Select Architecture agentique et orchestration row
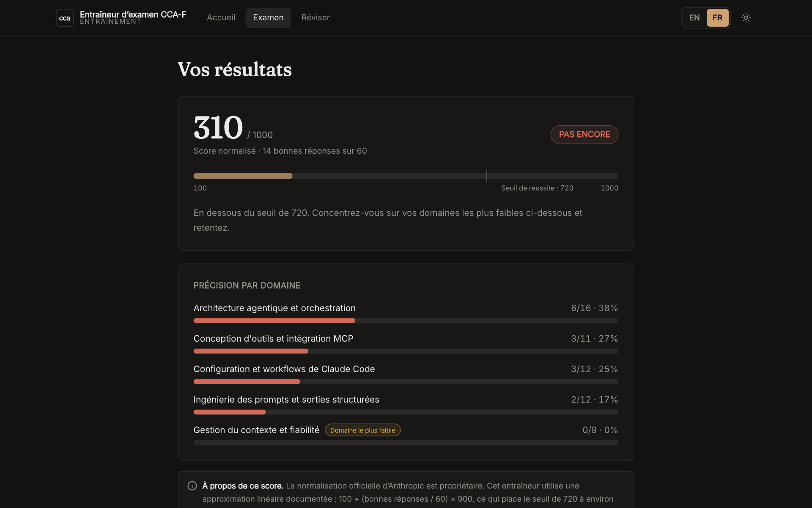The height and width of the screenshot is (508, 812). [406, 313]
